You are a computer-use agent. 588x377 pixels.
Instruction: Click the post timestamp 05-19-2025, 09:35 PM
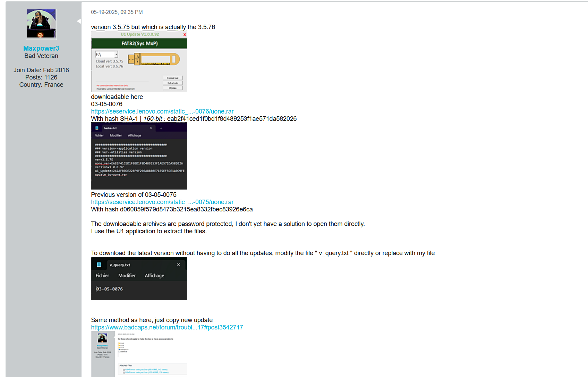coord(117,12)
